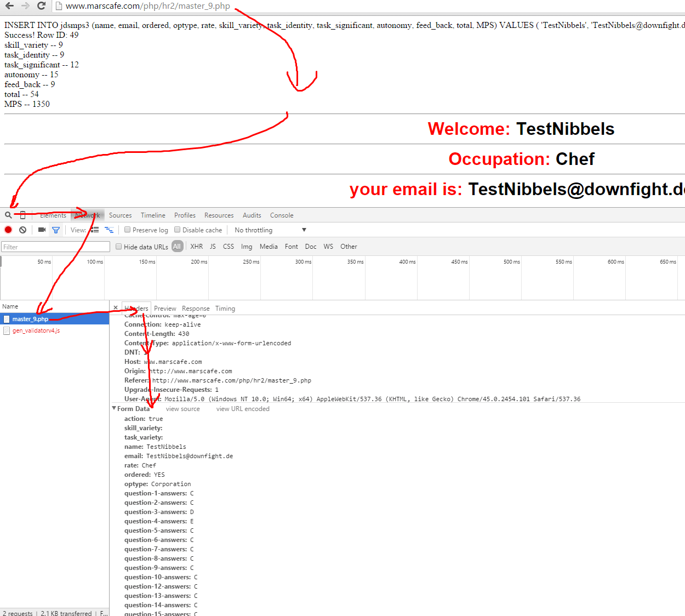Click inside the network Filter field

[x=55, y=247]
